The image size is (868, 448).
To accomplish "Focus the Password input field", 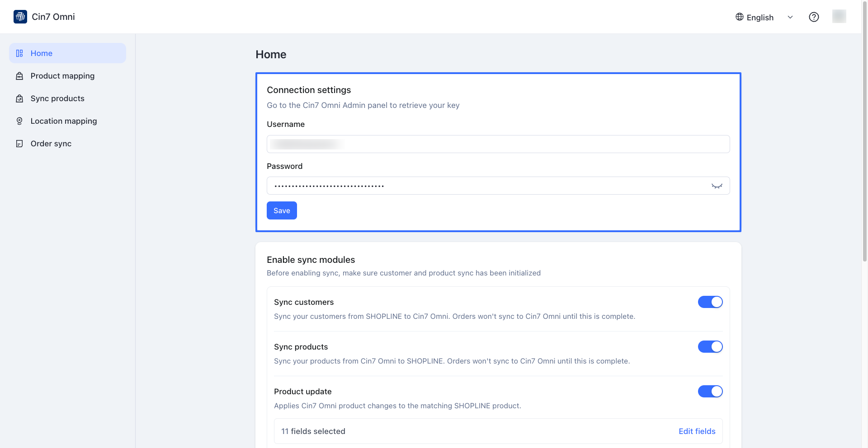I will (x=498, y=186).
